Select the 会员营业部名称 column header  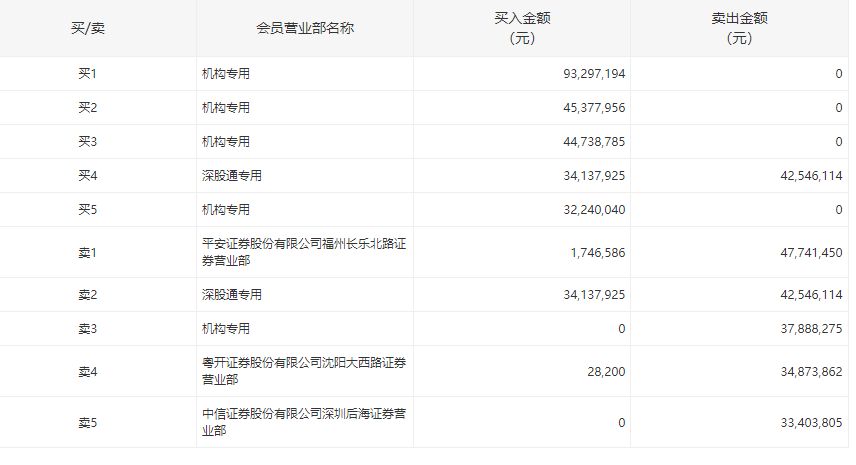305,28
